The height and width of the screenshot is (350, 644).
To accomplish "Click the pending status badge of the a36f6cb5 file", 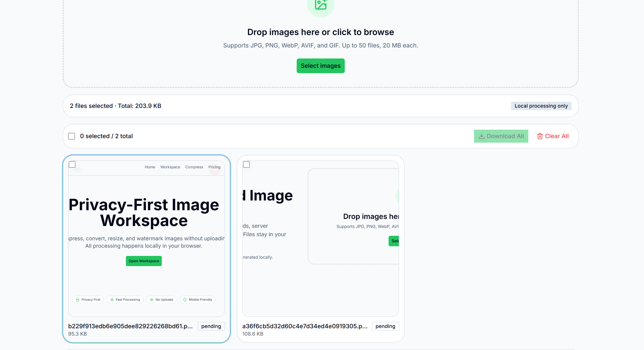I will tap(385, 326).
